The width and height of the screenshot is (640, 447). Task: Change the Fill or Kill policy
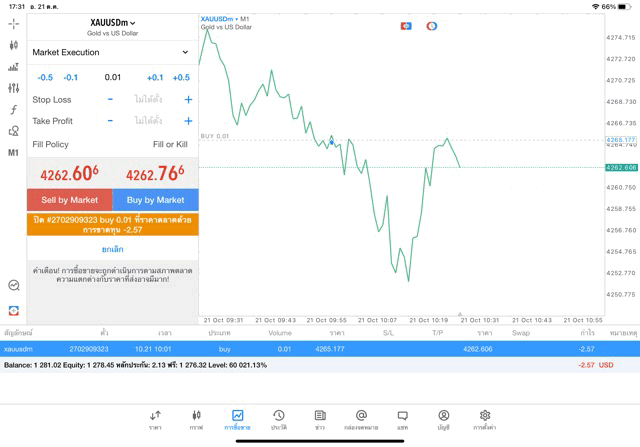click(x=169, y=144)
